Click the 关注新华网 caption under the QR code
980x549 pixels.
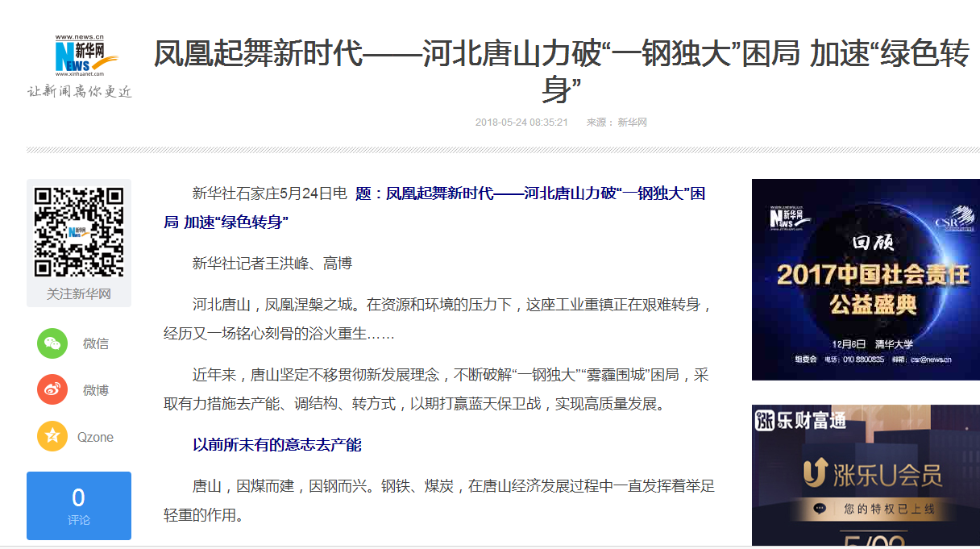click(x=79, y=293)
